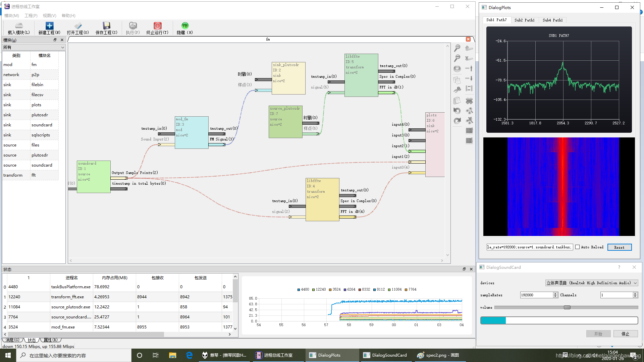The image size is (644, 362).
Task: Click the Load Module toolbar icon
Action: 19,26
